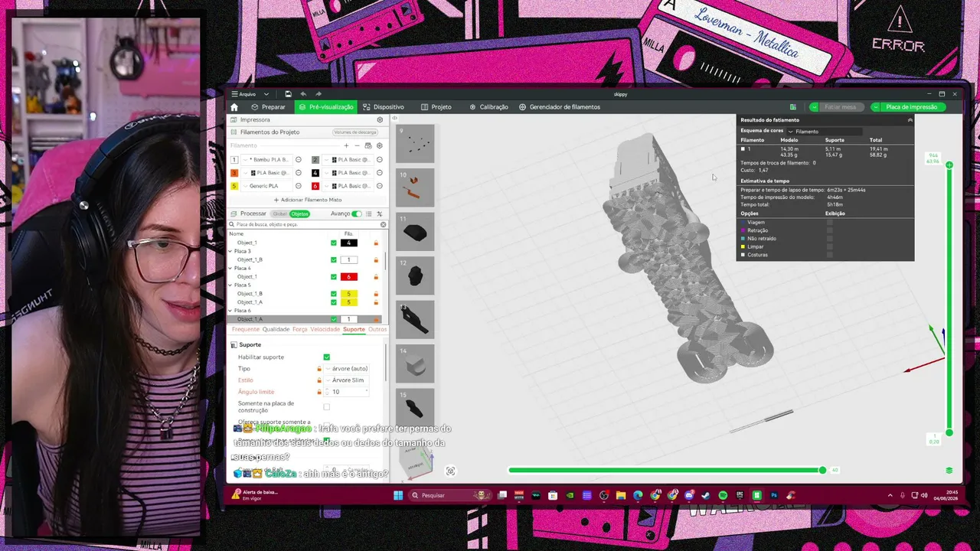The image size is (980, 551).
Task: Clear the object search field
Action: (x=384, y=224)
